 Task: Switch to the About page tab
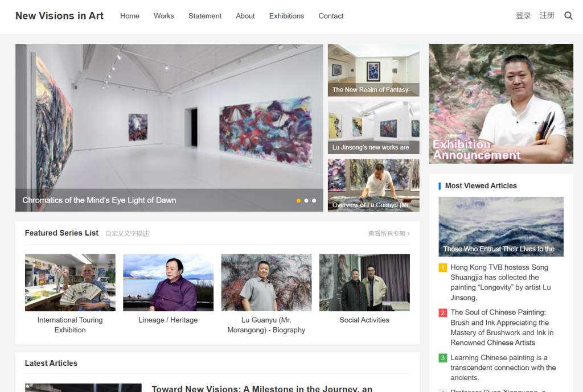click(245, 16)
